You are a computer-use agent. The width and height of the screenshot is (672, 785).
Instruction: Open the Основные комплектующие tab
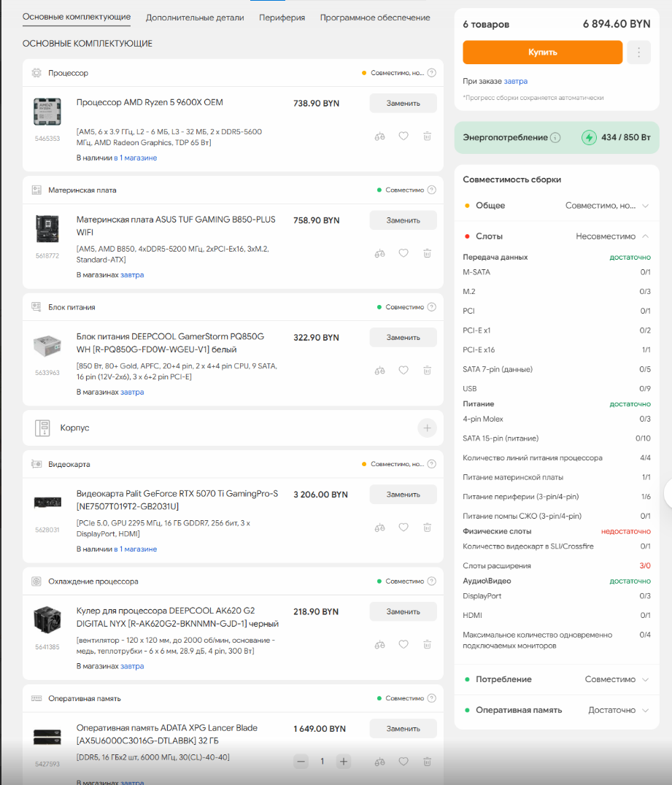coord(77,17)
